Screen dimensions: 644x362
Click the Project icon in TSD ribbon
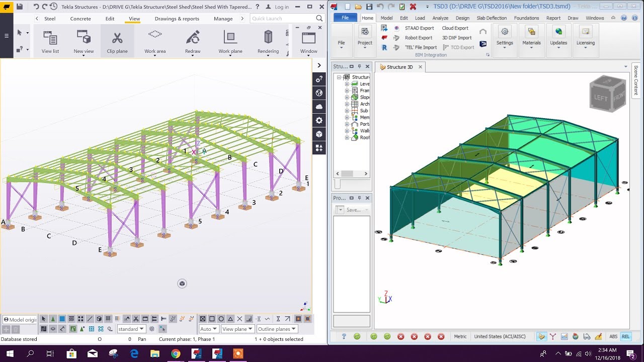[365, 32]
